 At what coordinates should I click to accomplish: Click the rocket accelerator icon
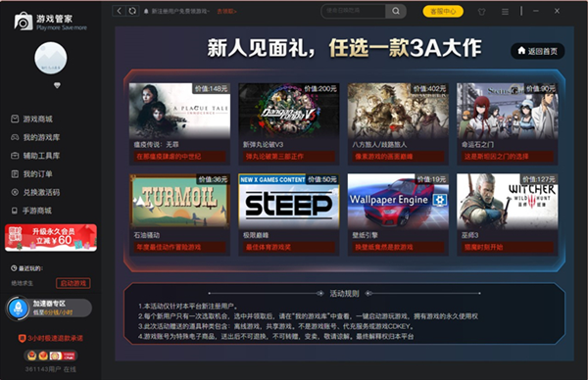(x=18, y=309)
